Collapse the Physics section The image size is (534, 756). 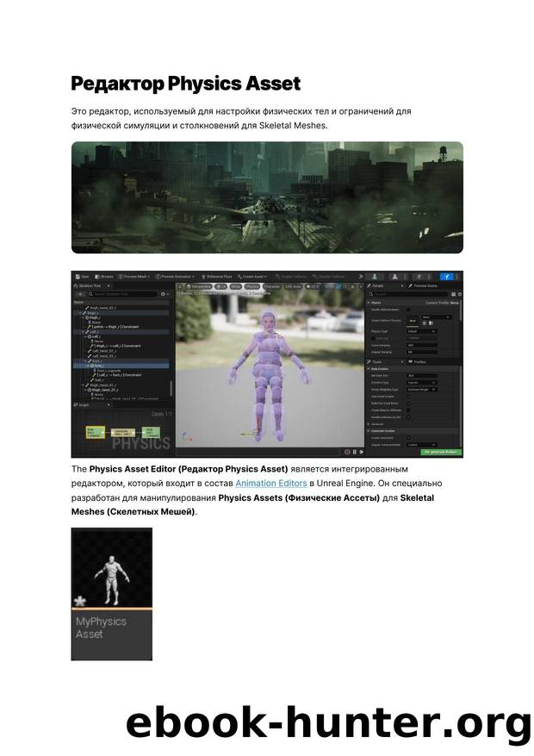pyautogui.click(x=369, y=303)
